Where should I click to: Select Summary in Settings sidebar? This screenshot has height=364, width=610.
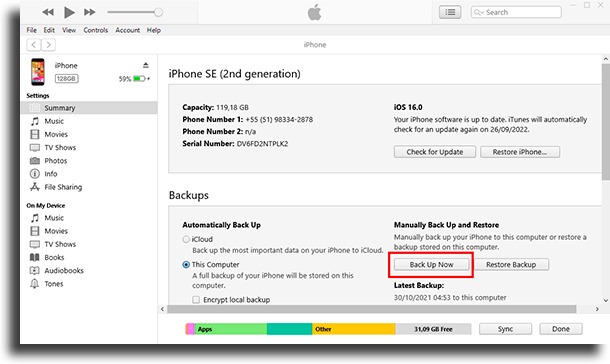[x=89, y=108]
